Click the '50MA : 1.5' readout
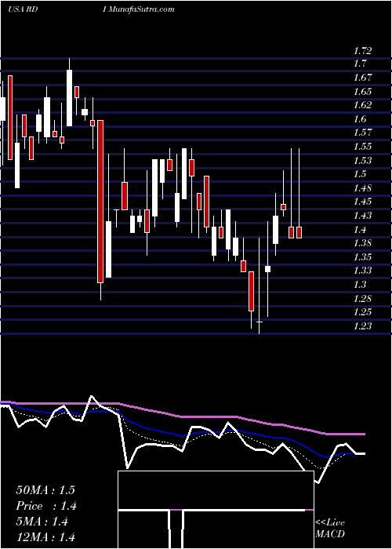 pos(45,490)
